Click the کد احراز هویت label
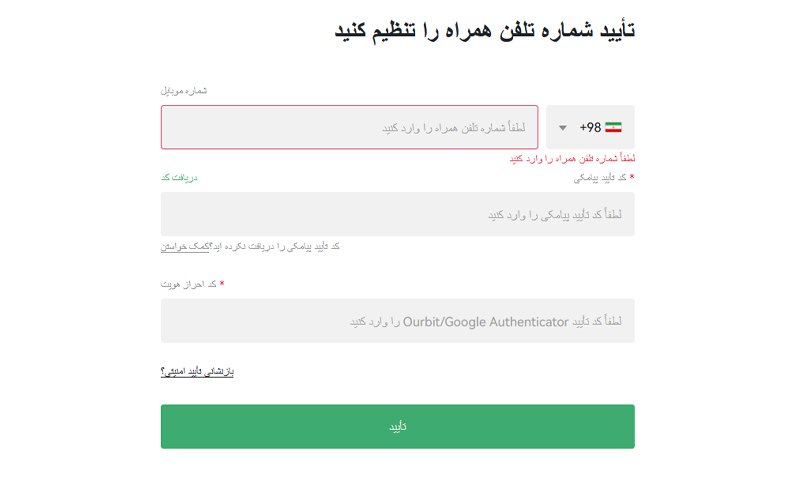The width and height of the screenshot is (800, 500). click(188, 284)
